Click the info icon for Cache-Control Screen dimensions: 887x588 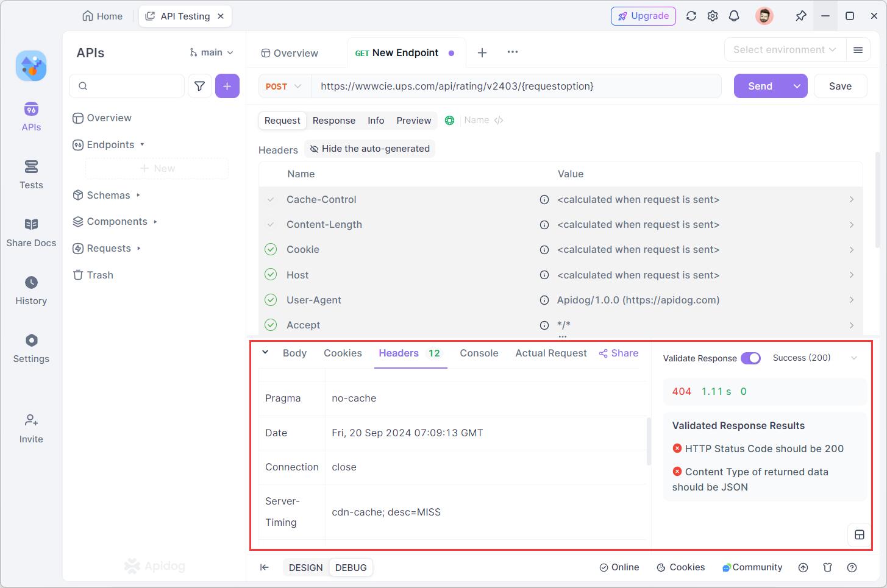tap(544, 199)
